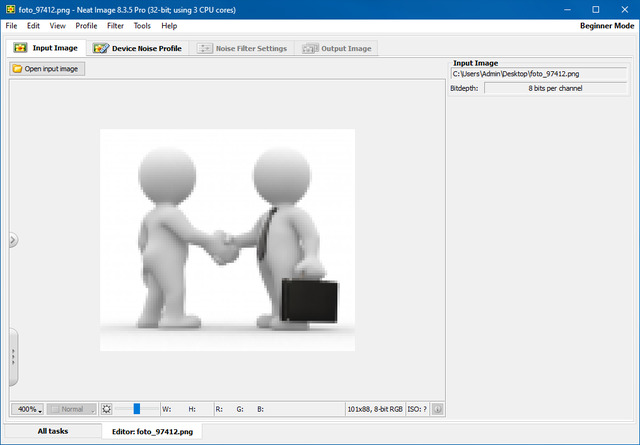Click the Neat Image app icon in title bar
This screenshot has height=445, width=640.
[x=9, y=9]
